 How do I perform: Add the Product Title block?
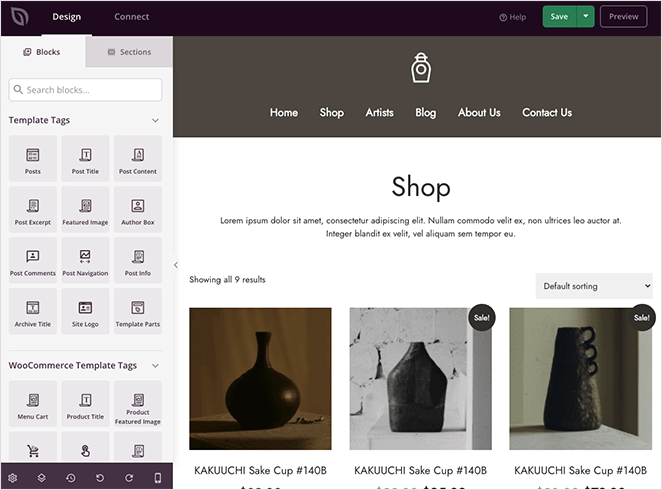[x=85, y=404]
